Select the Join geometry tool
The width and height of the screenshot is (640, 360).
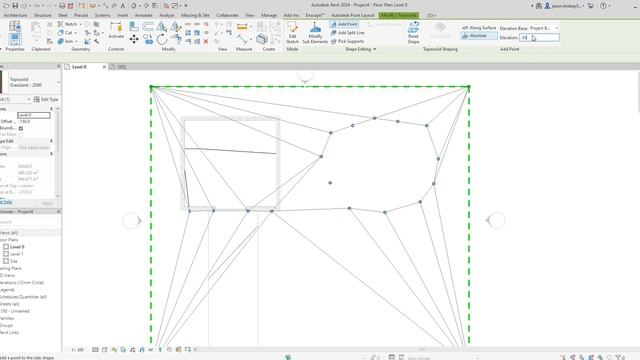pos(65,41)
